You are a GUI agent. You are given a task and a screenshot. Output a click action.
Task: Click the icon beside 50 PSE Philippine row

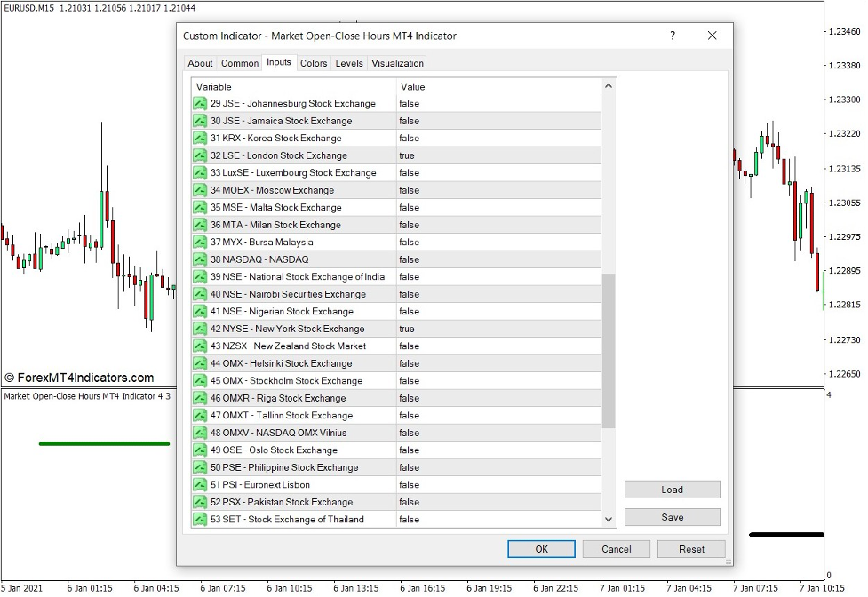coord(200,467)
